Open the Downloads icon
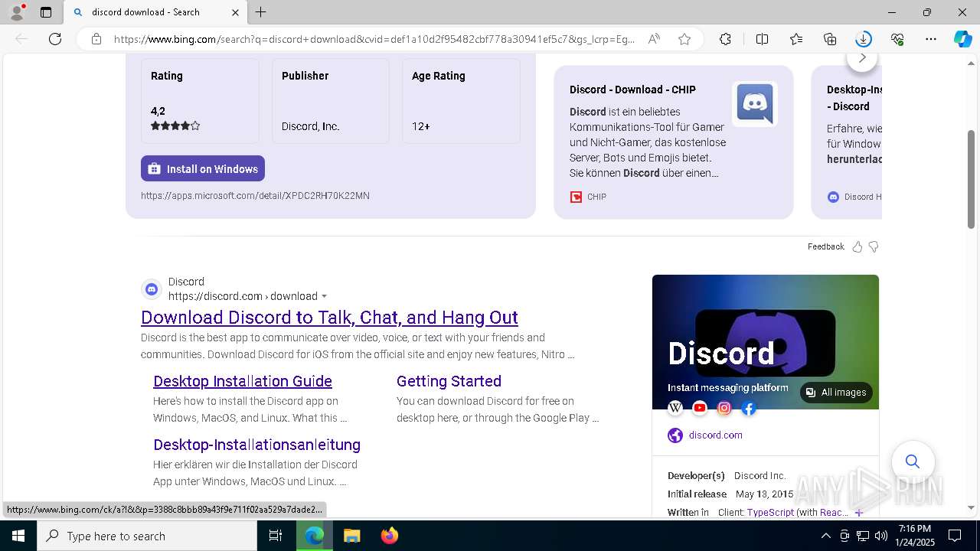 tap(864, 39)
